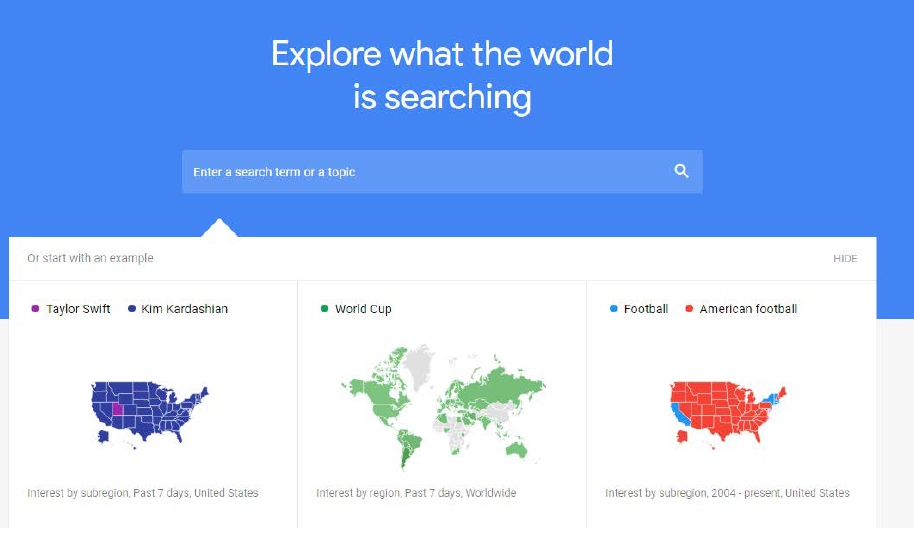Focus the search term or topic field

(442, 172)
